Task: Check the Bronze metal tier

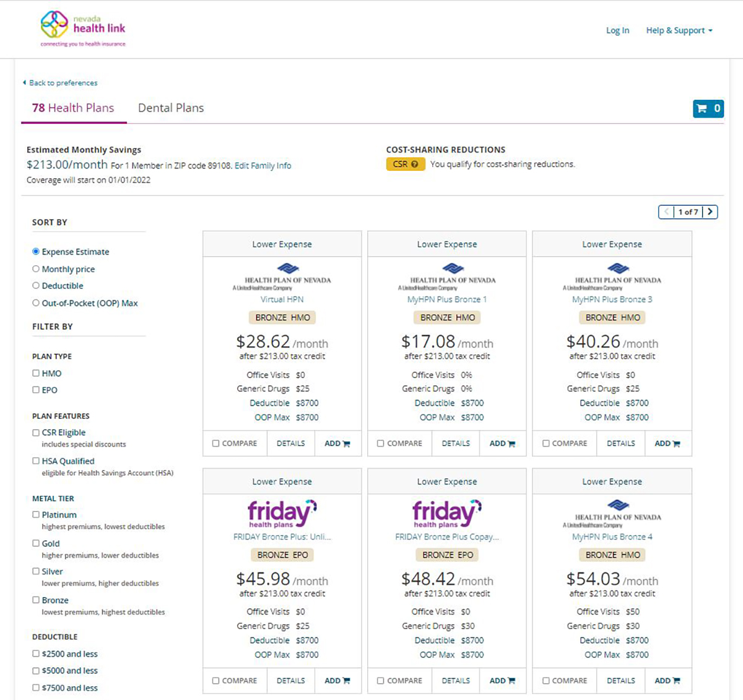Action: click(36, 600)
